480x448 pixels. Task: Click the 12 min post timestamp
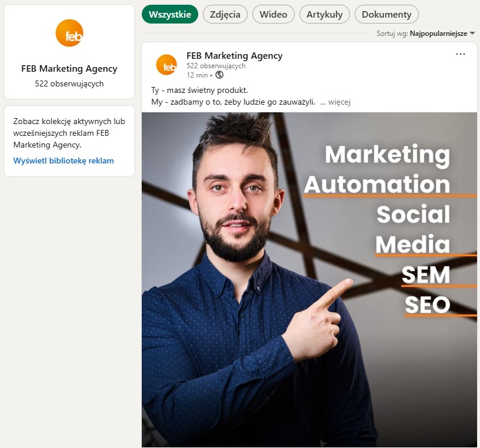click(x=197, y=75)
